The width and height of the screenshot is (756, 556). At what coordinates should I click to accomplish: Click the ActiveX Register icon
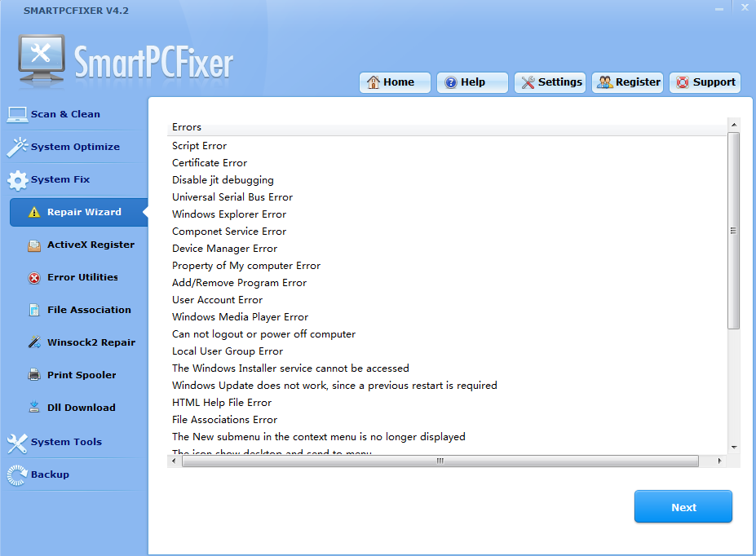point(34,245)
